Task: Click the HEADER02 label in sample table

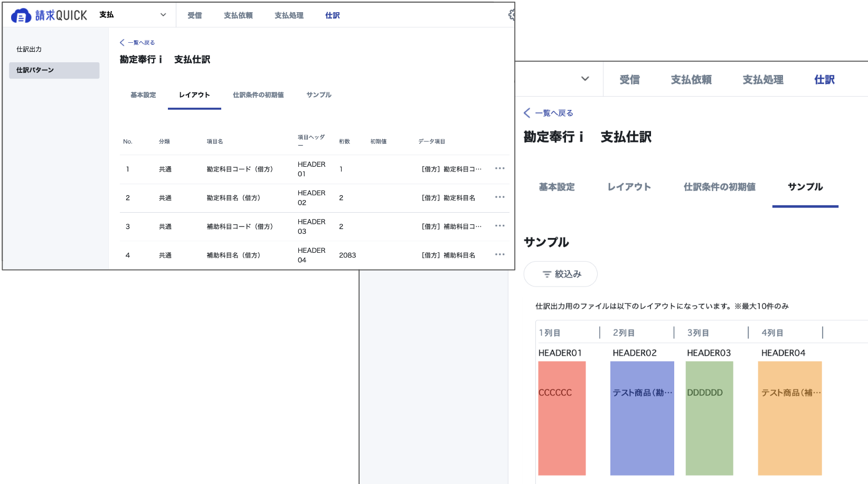Action: [635, 353]
